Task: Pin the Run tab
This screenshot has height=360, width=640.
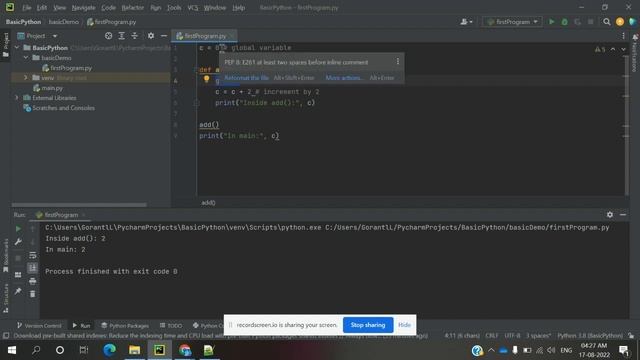Action: coord(18,291)
